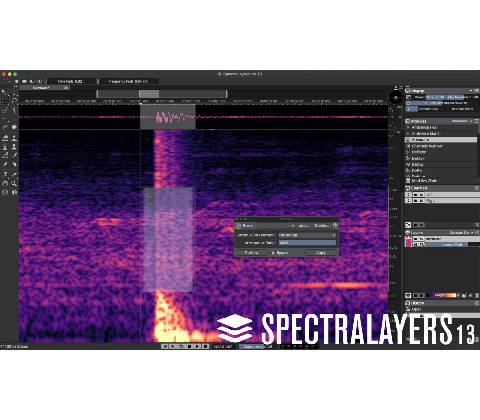Viewport: 480px width, 420px height.
Task: Click the shaded spectrogram selection rectangle
Action: coord(169,240)
